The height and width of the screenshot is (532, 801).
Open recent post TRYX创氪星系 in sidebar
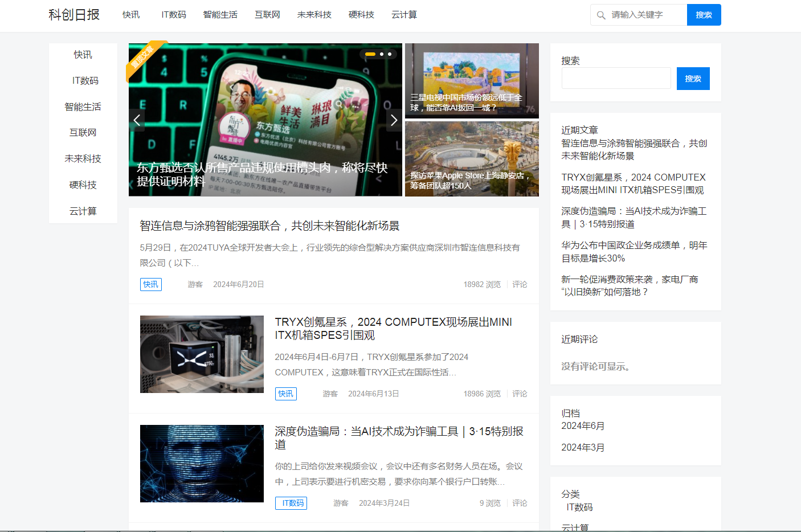[x=634, y=184]
